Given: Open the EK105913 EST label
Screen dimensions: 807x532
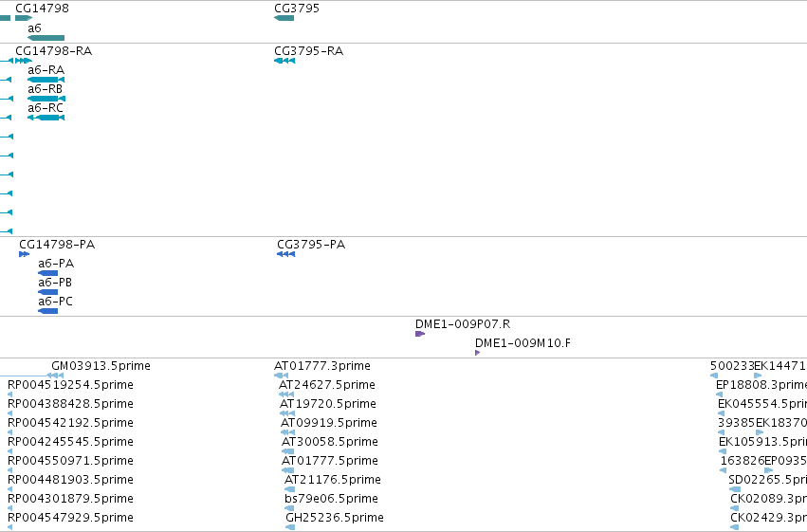Looking at the screenshot, I should [762, 442].
